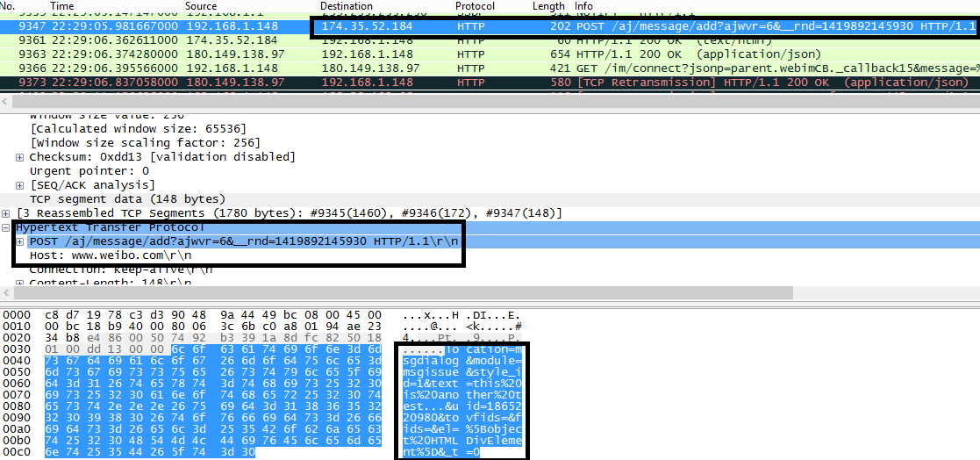This screenshot has width=980, height=460.
Task: Select the Urgent pointer: 0 field
Action: coord(89,171)
